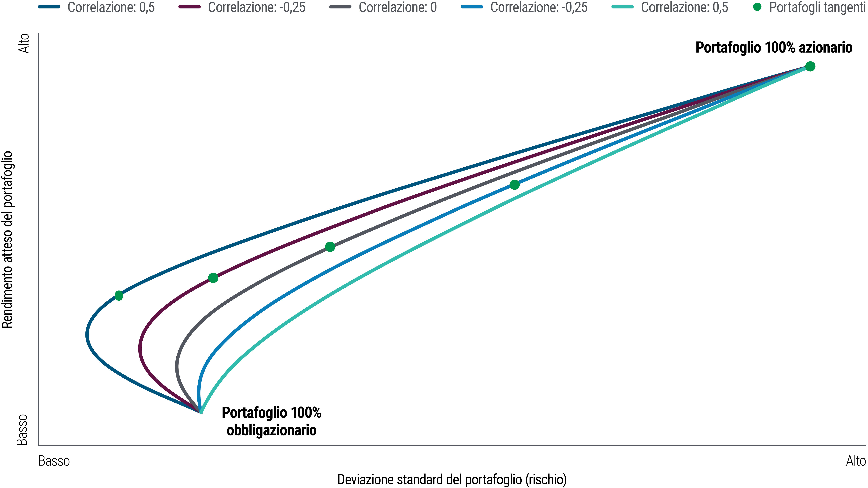Click the teal legend line swatch

pyautogui.click(x=623, y=7)
